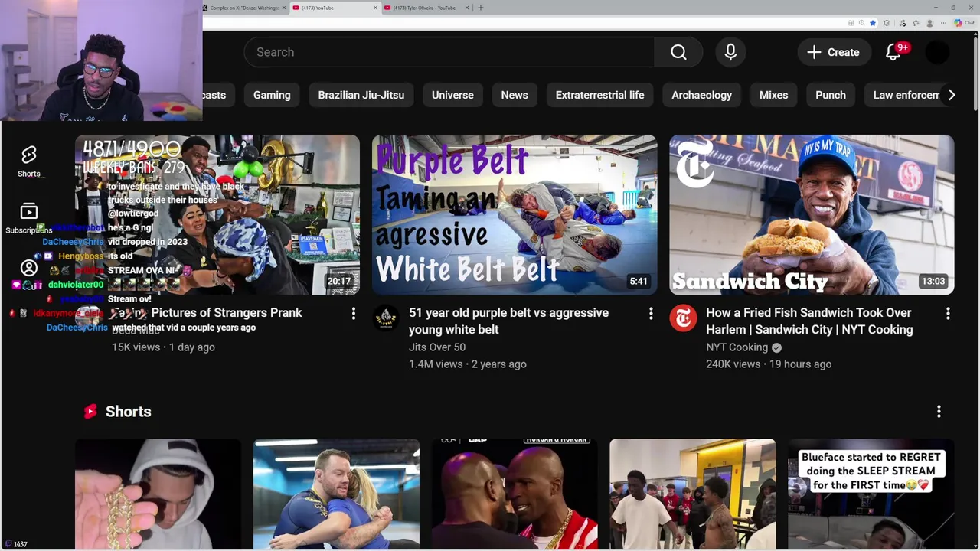980x551 pixels.
Task: Filter by the Punch chip
Action: 831,95
